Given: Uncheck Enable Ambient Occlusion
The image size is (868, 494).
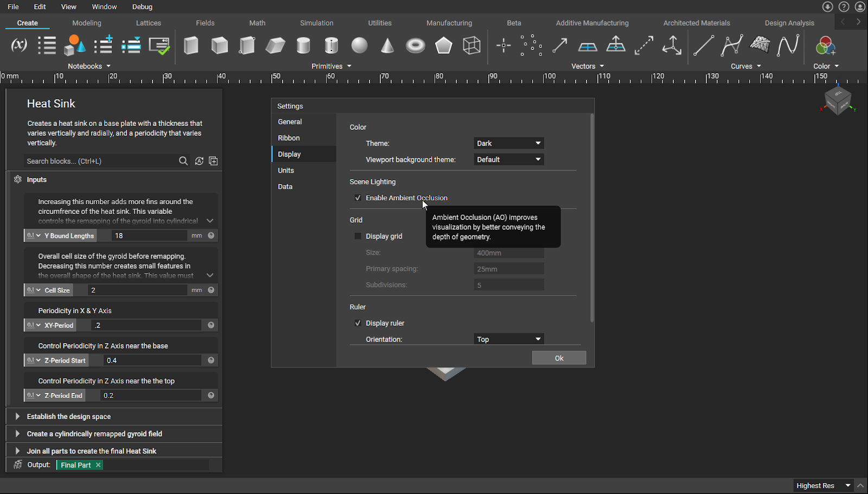Looking at the screenshot, I should [x=358, y=198].
